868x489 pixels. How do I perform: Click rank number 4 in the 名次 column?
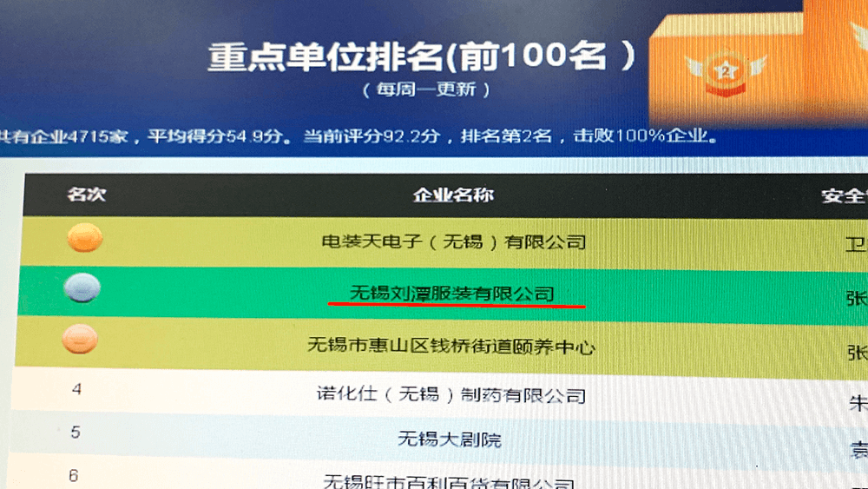point(77,389)
